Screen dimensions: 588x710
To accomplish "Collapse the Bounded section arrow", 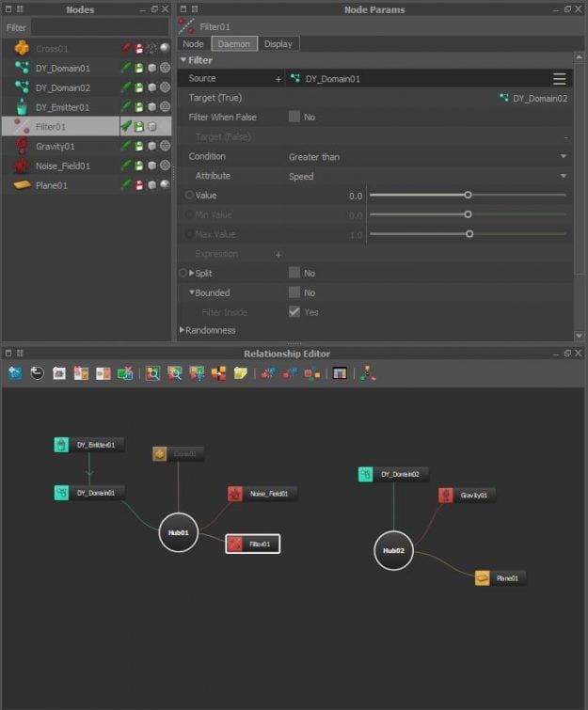I will click(x=192, y=292).
